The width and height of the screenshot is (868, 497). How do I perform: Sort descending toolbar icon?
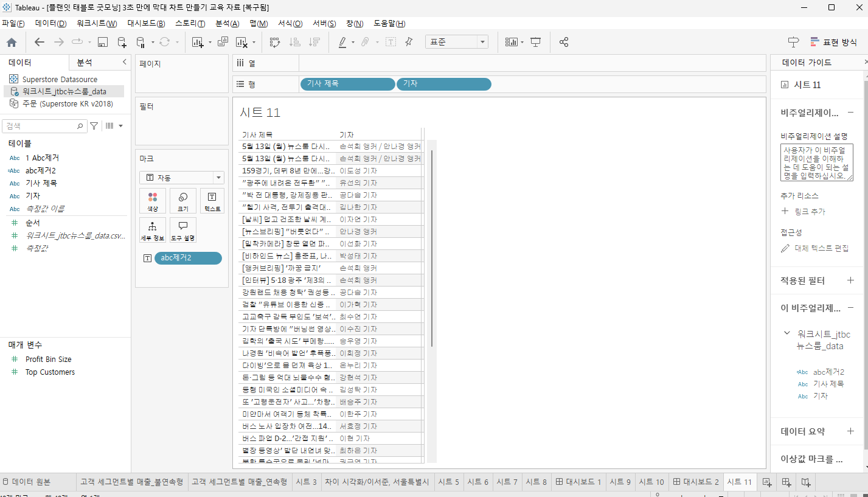pos(314,42)
